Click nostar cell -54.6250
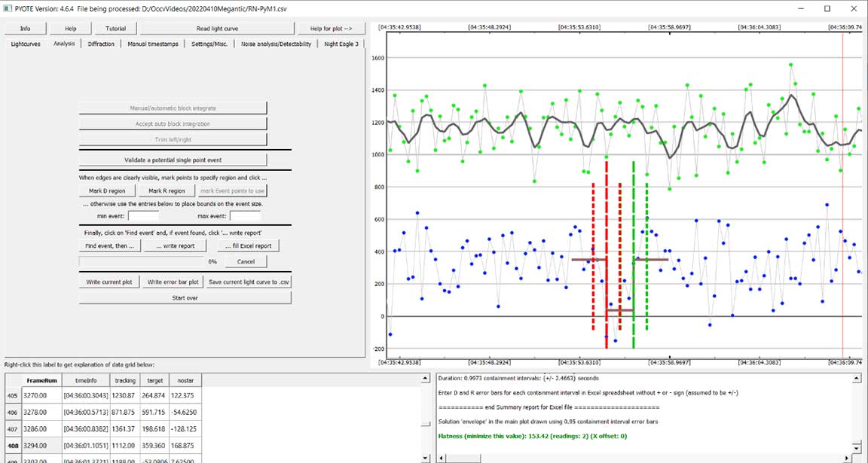This screenshot has height=463, width=868. 185,412
